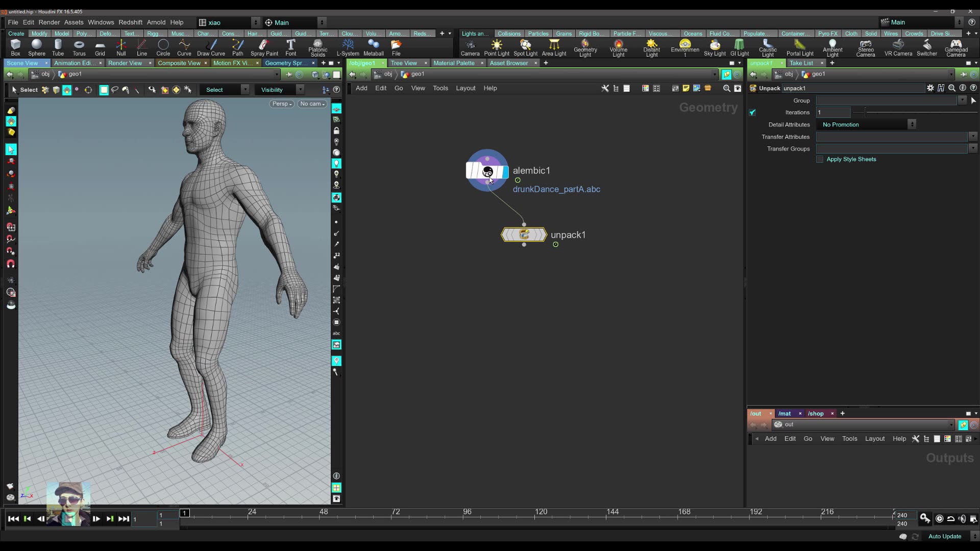The height and width of the screenshot is (551, 980).
Task: Create a Grid from the shelf
Action: 100,47
